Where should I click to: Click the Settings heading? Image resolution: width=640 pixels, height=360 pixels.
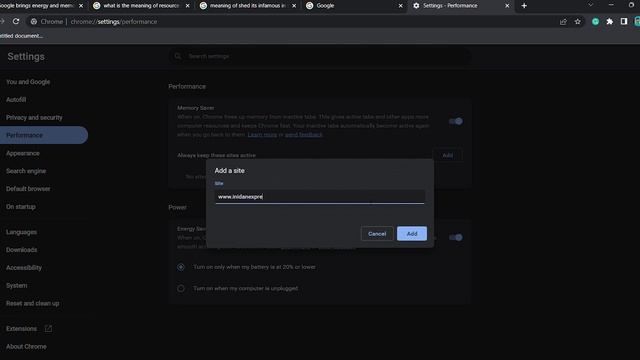(26, 57)
